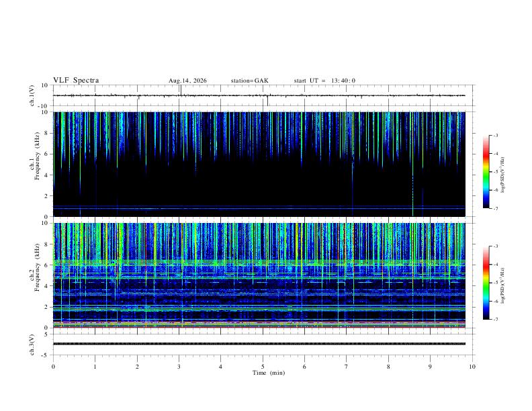Click the Time (min) axis label
The width and height of the screenshot is (532, 411).
[x=269, y=373]
